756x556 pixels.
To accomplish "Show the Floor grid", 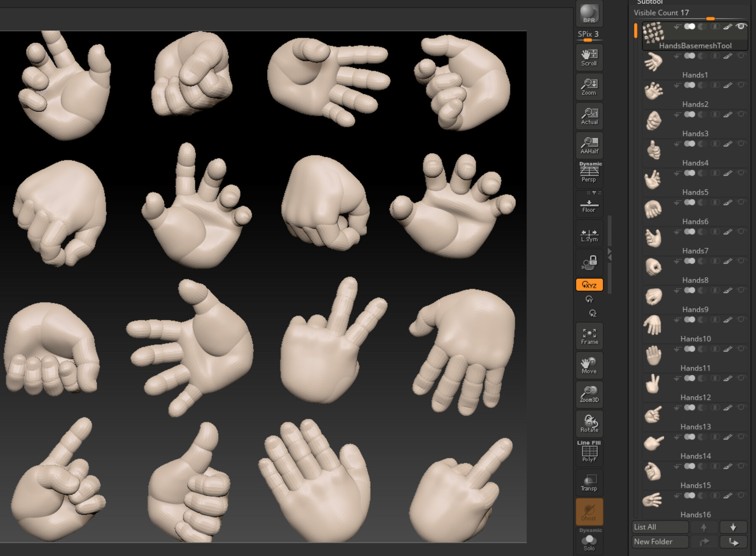I will tap(588, 205).
